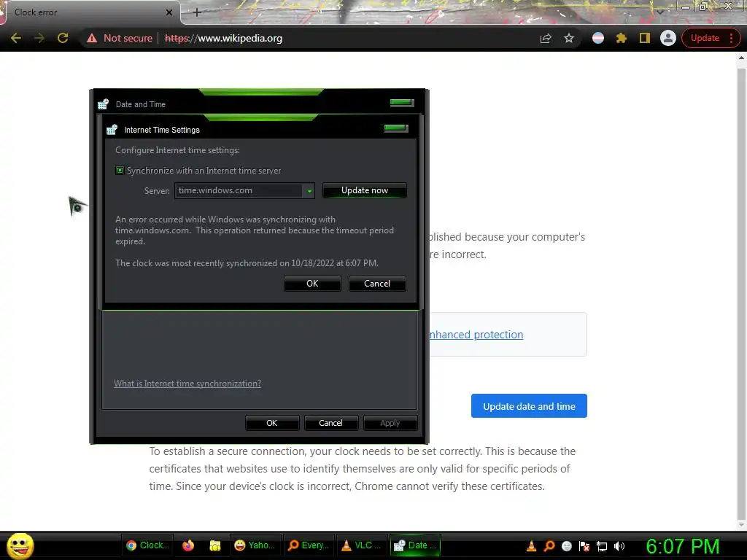The image size is (747, 560).
Task: Open Firefox from the taskbar
Action: [188, 545]
